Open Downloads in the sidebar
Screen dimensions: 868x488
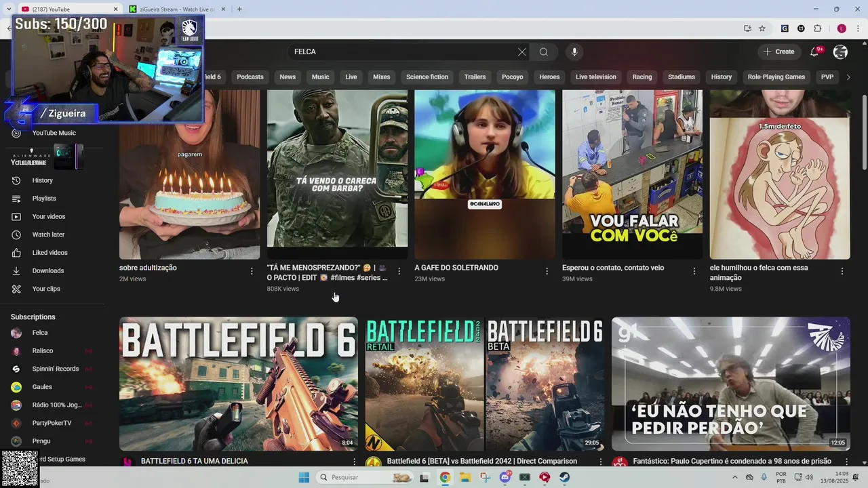click(53, 270)
